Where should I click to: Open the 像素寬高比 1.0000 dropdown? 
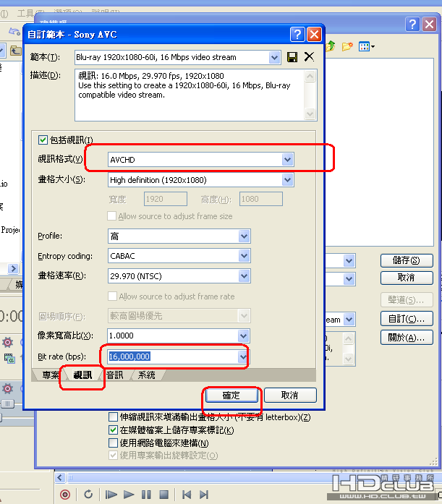tap(244, 336)
